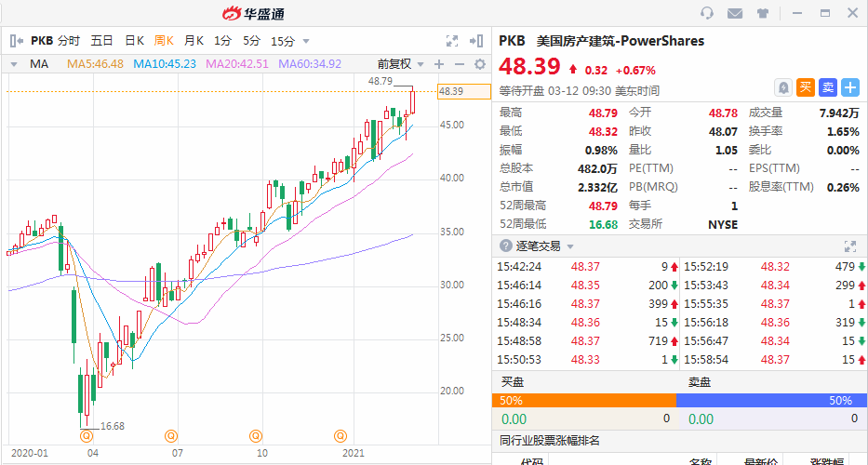
Task: Set a price alert bell icon
Action: pos(782,87)
